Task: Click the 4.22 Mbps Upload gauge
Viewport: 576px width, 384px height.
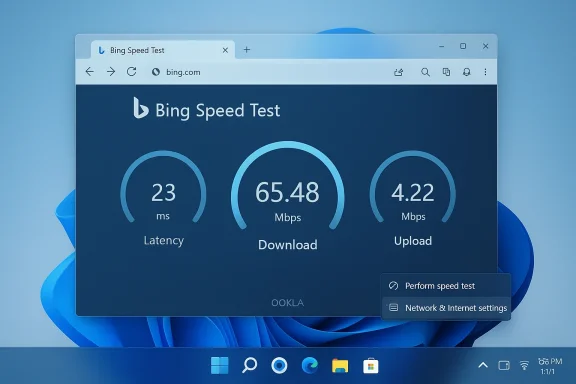Action: [413, 187]
